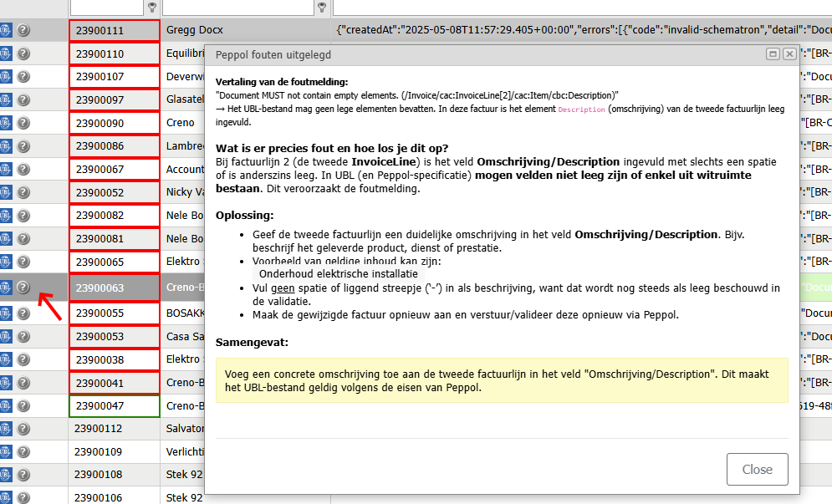Open help icon for invoice 23900097

(23, 99)
